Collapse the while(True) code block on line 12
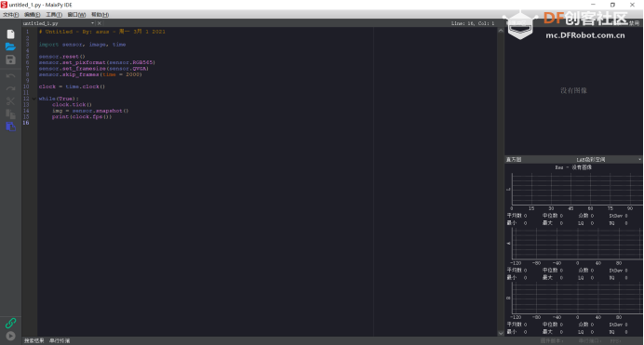The width and height of the screenshot is (644, 345). pos(34,99)
